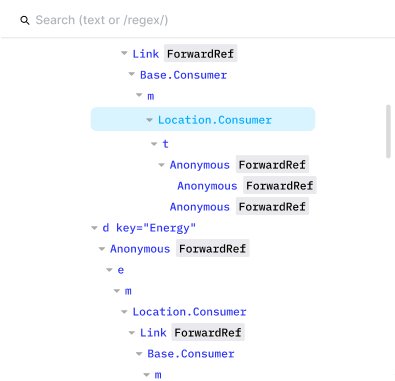Select d key="Energy" component
395x381 pixels.
tap(149, 228)
